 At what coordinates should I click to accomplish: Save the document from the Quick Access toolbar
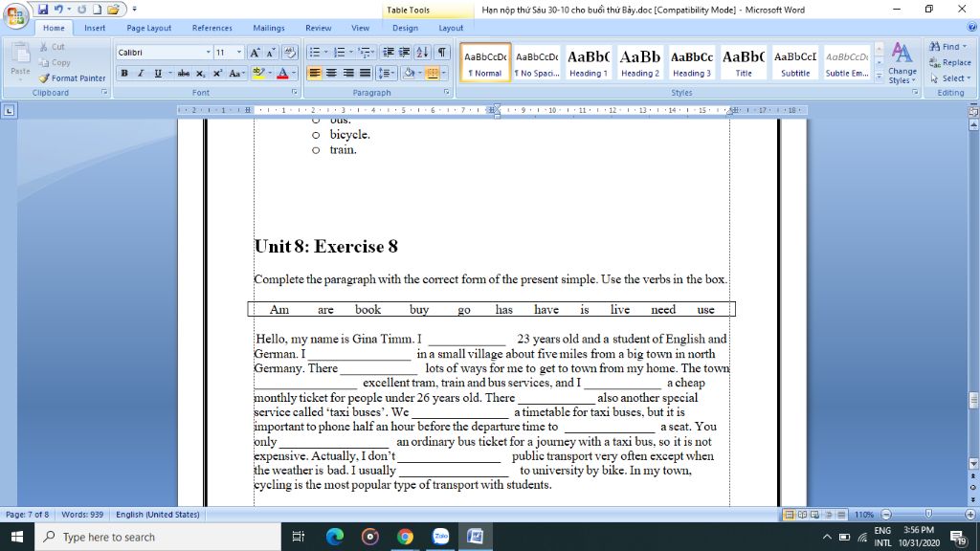click(x=42, y=10)
